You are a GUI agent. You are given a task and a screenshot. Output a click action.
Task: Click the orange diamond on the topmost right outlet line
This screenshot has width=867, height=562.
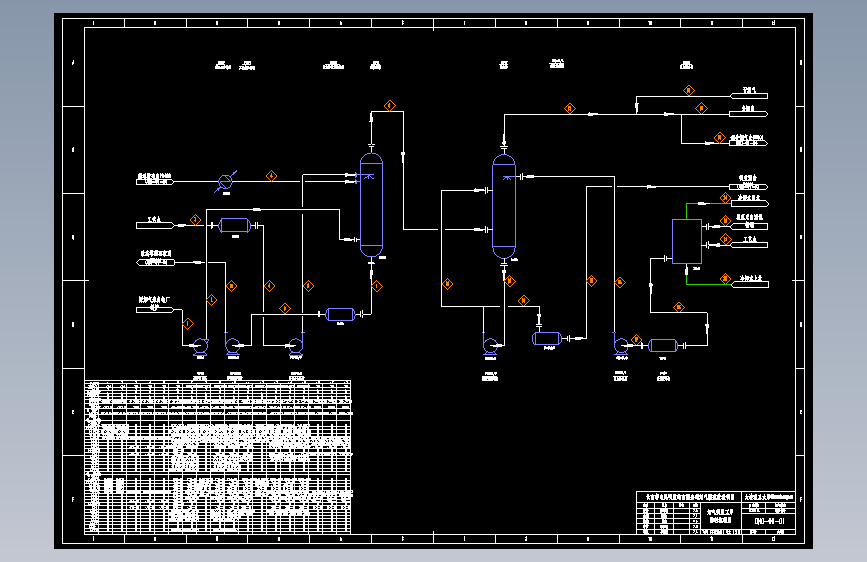689,90
